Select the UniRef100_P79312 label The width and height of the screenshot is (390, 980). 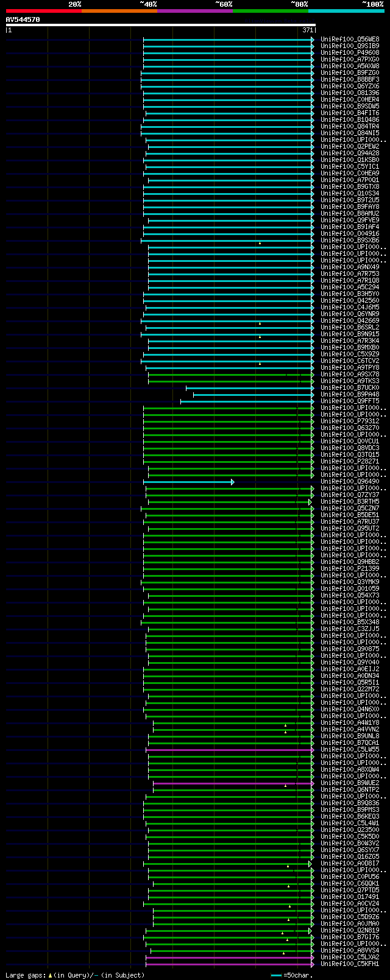(350, 421)
